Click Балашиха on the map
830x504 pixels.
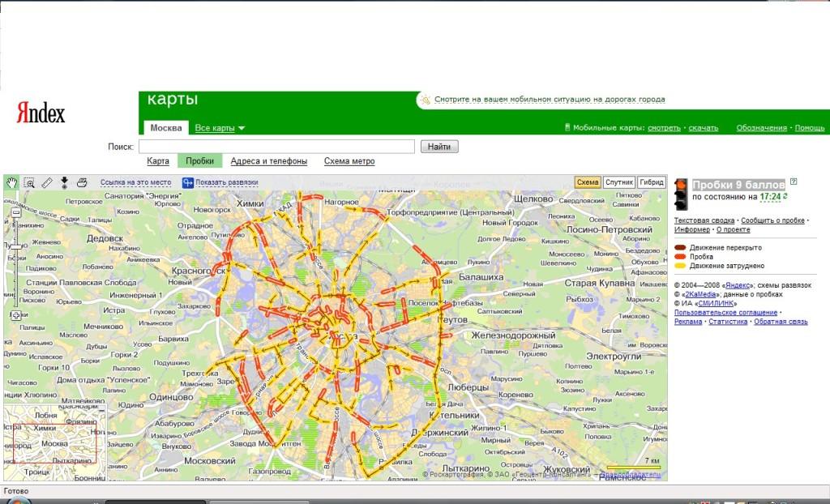pos(481,277)
